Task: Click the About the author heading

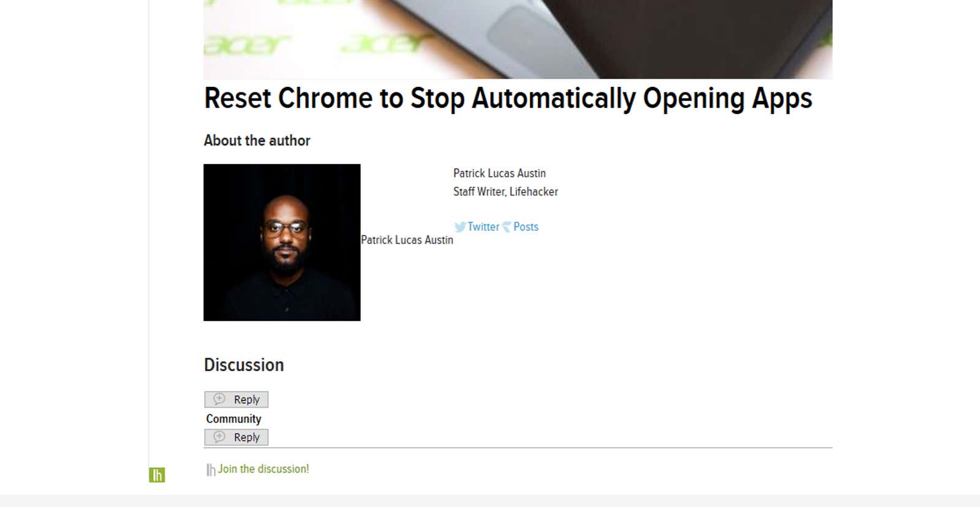Action: (x=257, y=140)
